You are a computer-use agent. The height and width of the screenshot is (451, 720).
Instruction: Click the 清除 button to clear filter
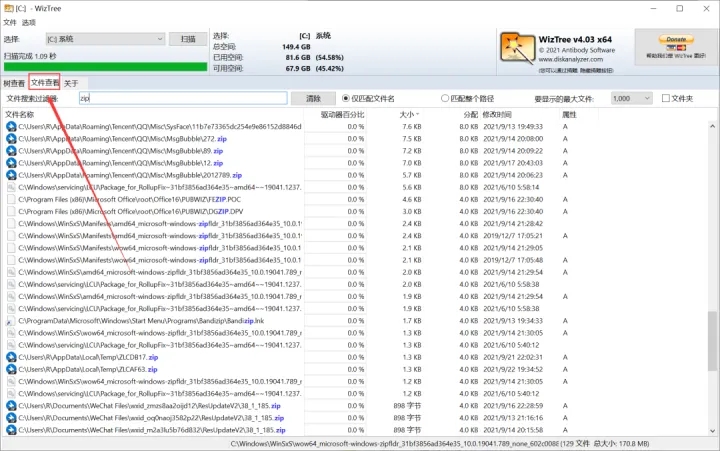pos(313,98)
